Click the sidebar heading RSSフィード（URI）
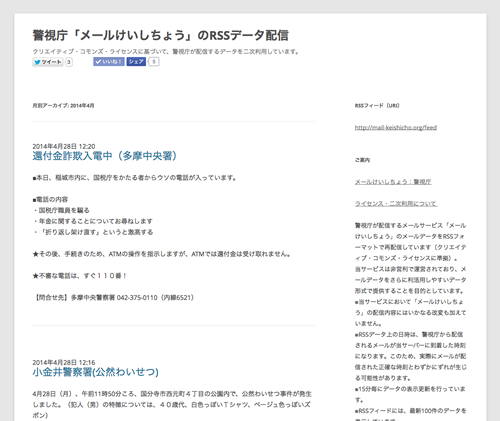Viewport: 500px width, 421px height. pos(377,106)
